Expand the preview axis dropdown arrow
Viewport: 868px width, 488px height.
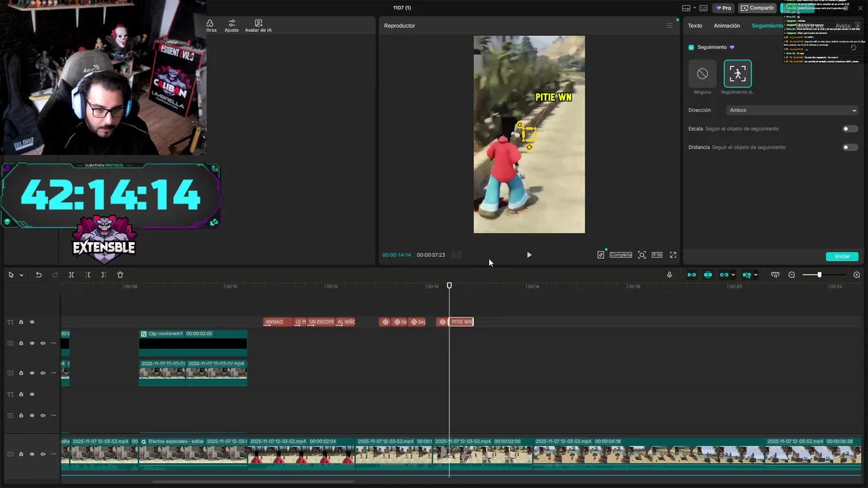tap(755, 274)
